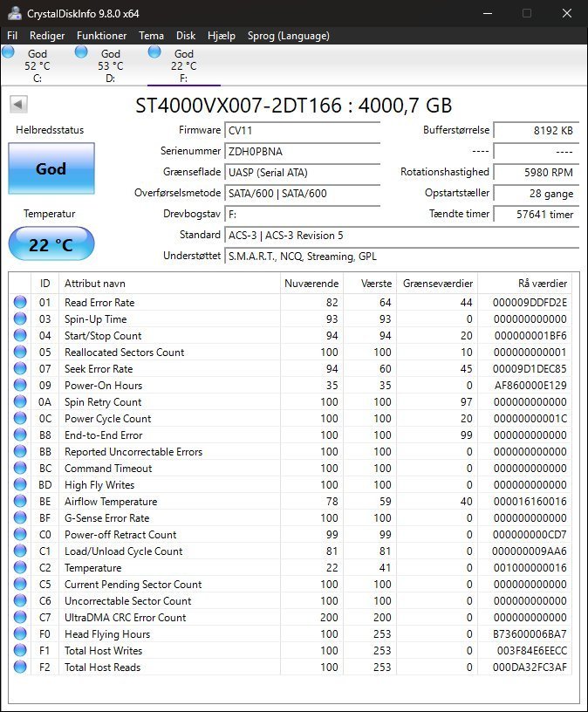Open the Disk menu
This screenshot has width=588, height=712.
coord(186,36)
